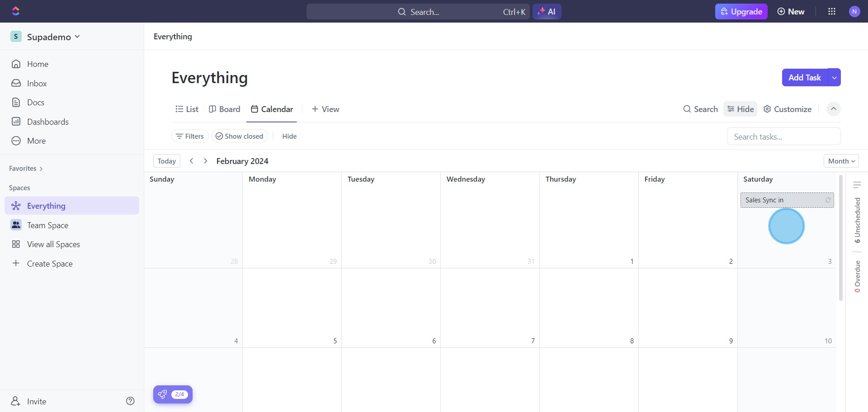Click Hide next to Show closed
This screenshot has height=412, width=868.
pyautogui.click(x=289, y=136)
